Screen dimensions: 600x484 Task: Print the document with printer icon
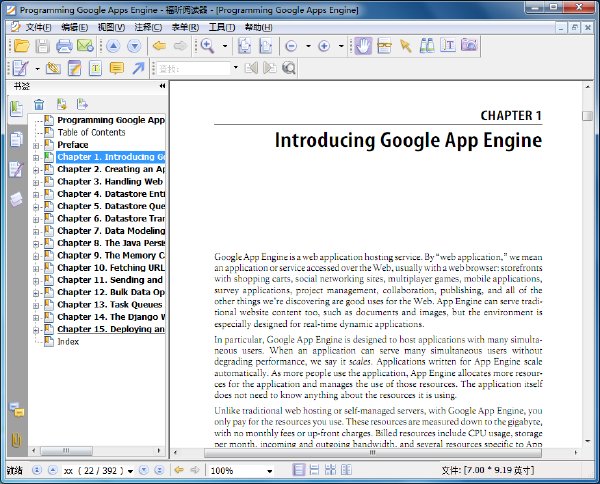click(64, 46)
